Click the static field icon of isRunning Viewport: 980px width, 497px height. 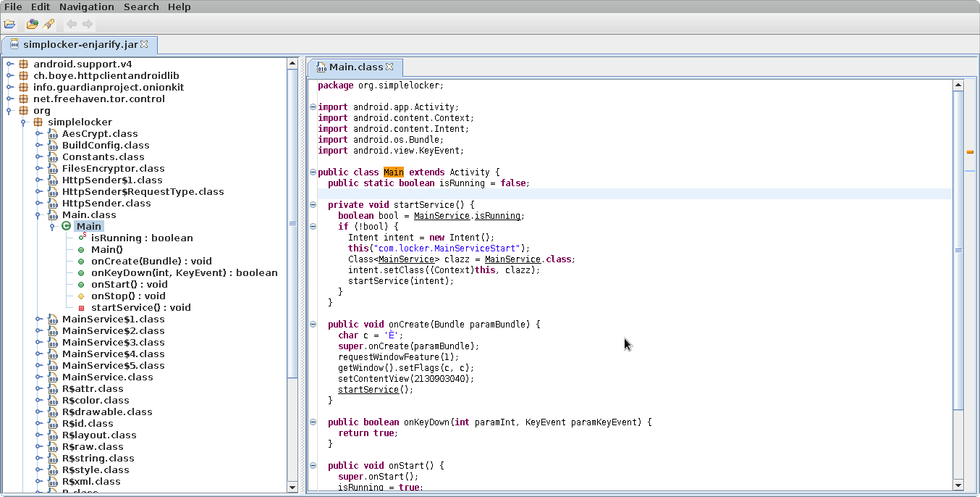click(x=82, y=237)
